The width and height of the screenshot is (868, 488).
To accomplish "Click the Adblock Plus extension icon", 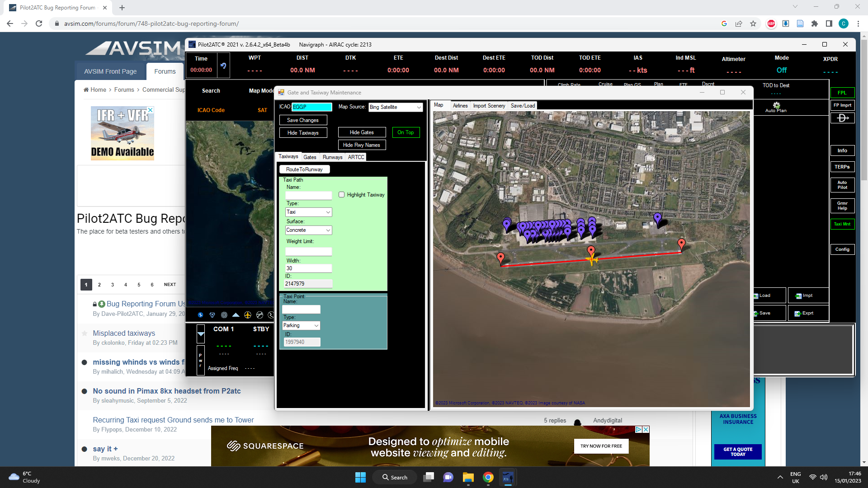I will pos(771,23).
